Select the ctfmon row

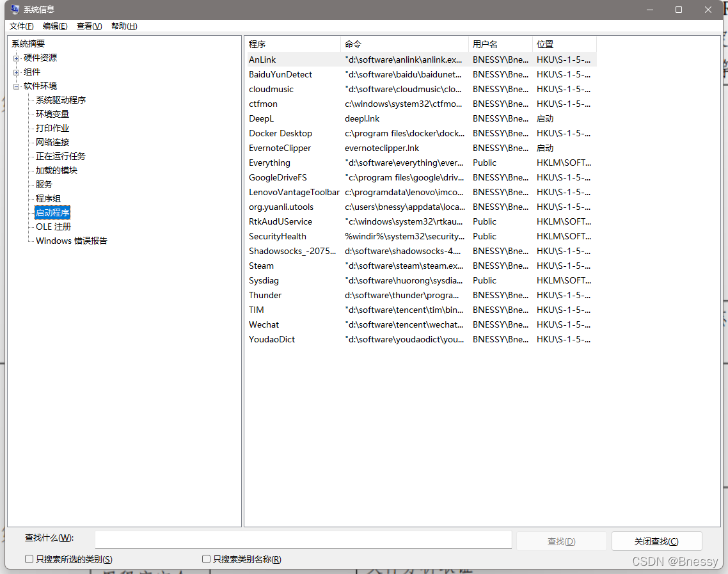(421, 104)
